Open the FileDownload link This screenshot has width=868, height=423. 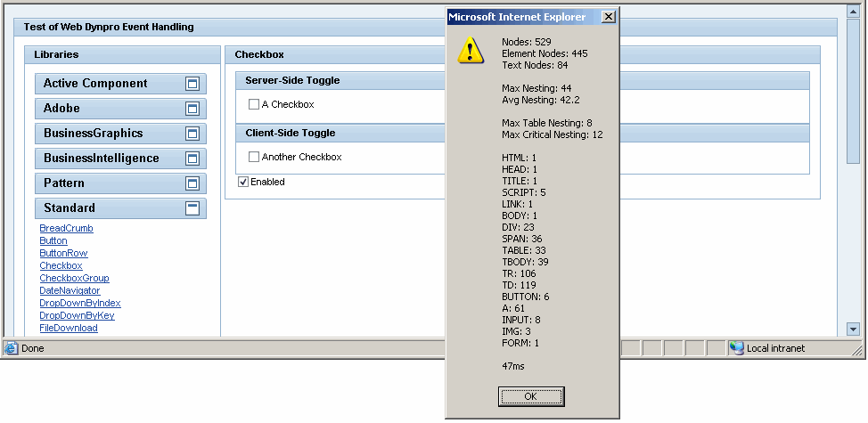click(69, 328)
